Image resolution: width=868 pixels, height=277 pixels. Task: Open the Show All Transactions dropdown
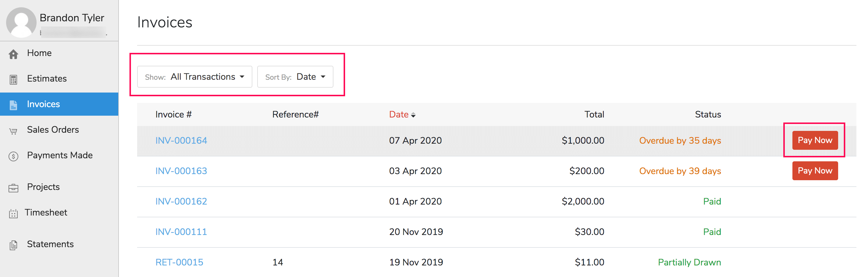pyautogui.click(x=194, y=77)
